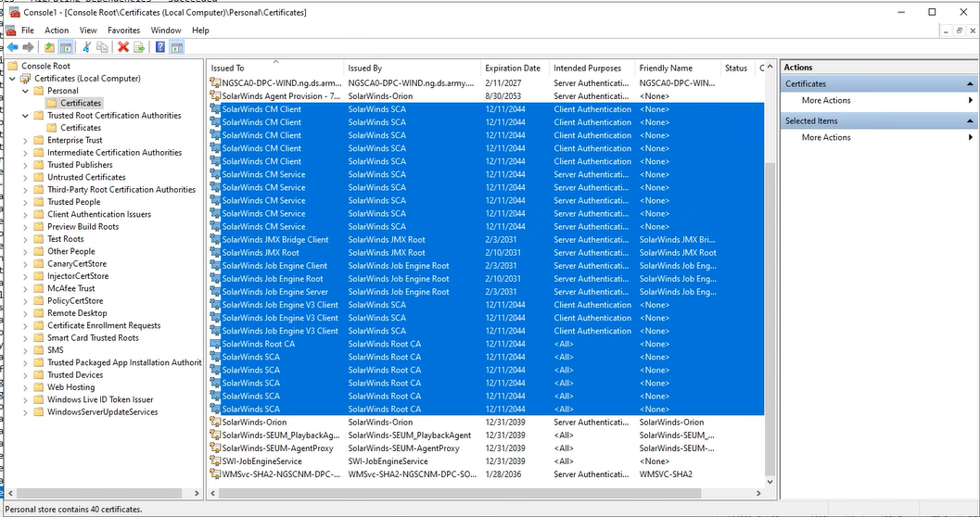Open the Favorites menu

click(123, 30)
